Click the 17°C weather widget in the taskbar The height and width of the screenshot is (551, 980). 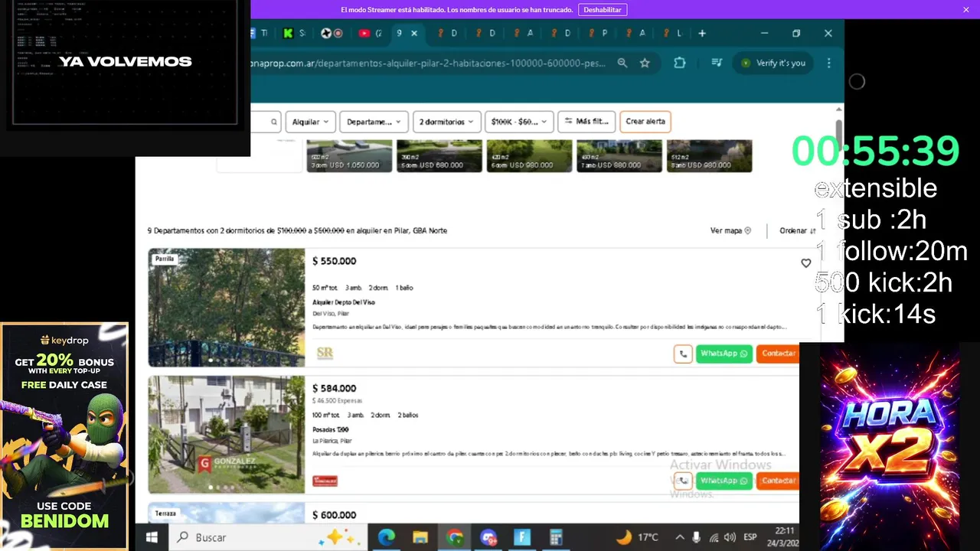click(638, 537)
